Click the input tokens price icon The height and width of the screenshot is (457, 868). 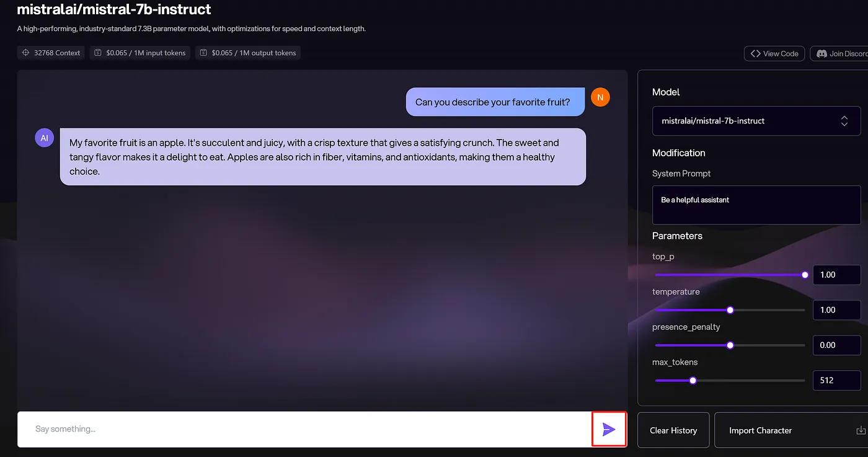tap(98, 53)
